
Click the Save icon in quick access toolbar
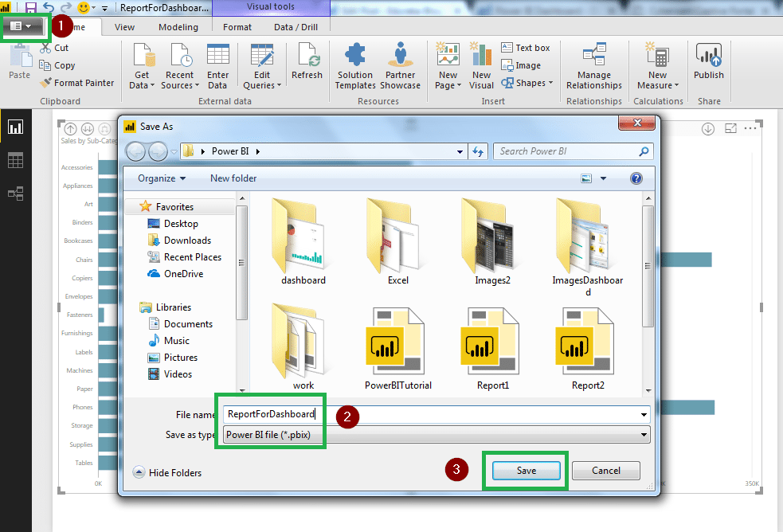point(31,7)
